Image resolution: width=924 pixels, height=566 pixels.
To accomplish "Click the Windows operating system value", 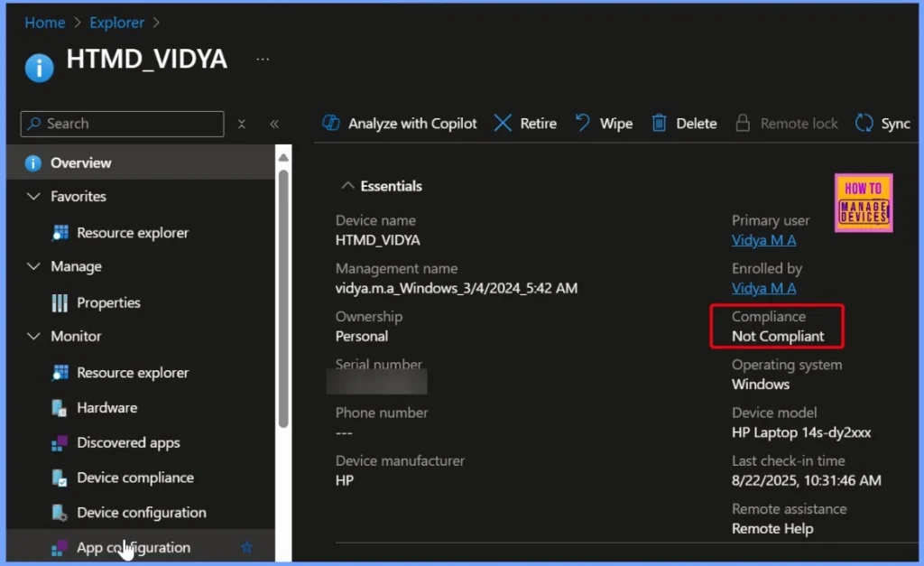I will click(x=761, y=385).
